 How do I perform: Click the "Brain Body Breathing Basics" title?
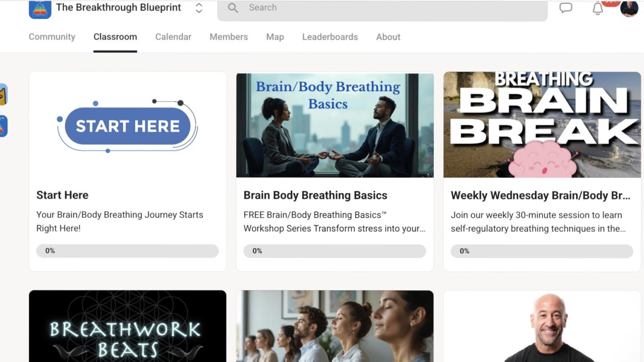[315, 195]
